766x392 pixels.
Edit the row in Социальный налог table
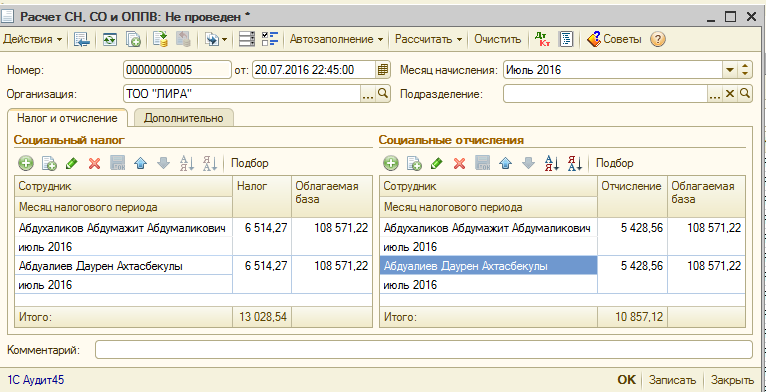[72, 163]
